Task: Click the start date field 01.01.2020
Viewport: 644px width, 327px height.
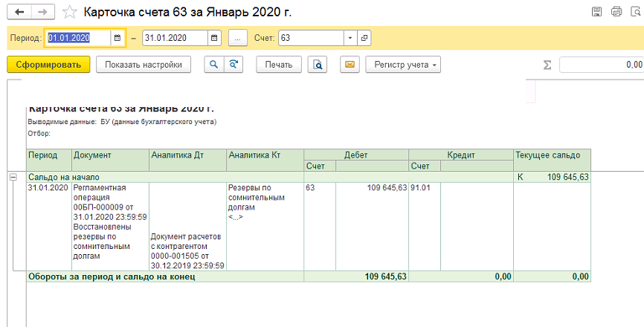Action: point(77,38)
